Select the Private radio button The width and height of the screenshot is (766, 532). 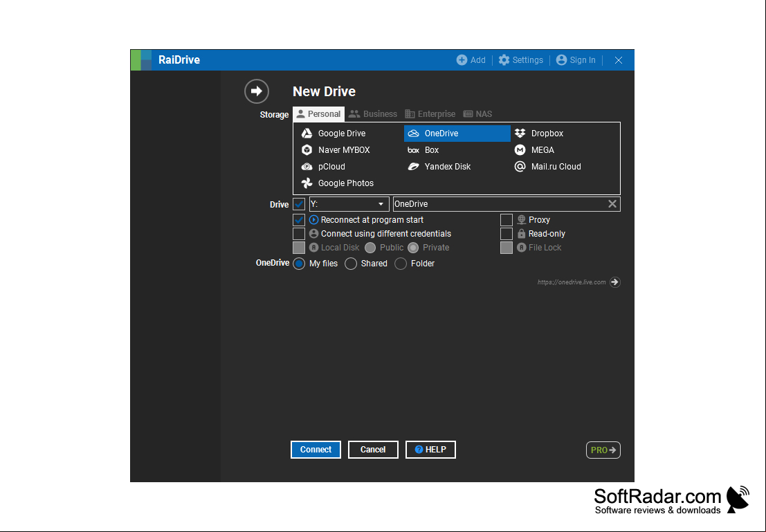click(413, 248)
